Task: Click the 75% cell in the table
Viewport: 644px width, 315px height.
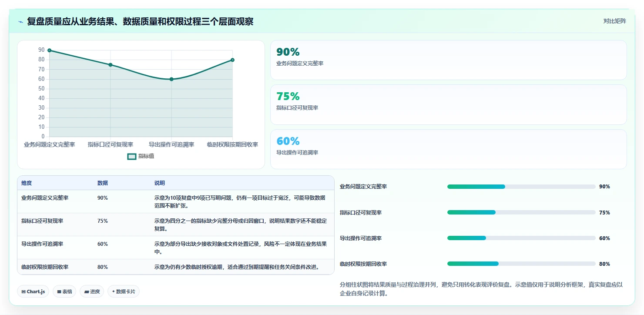Action: pyautogui.click(x=103, y=221)
